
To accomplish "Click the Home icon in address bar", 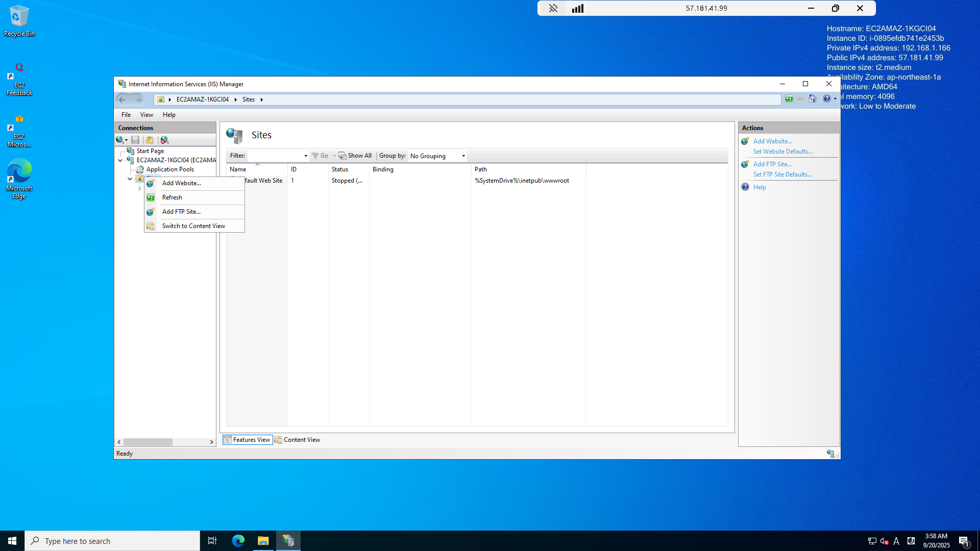I will coord(813,99).
